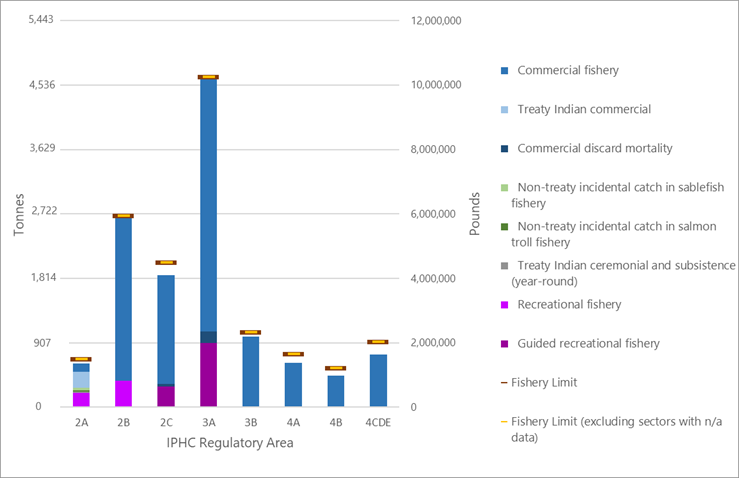Click the fishery limit marker above the 2C bar
The height and width of the screenshot is (478, 739).
point(166,262)
